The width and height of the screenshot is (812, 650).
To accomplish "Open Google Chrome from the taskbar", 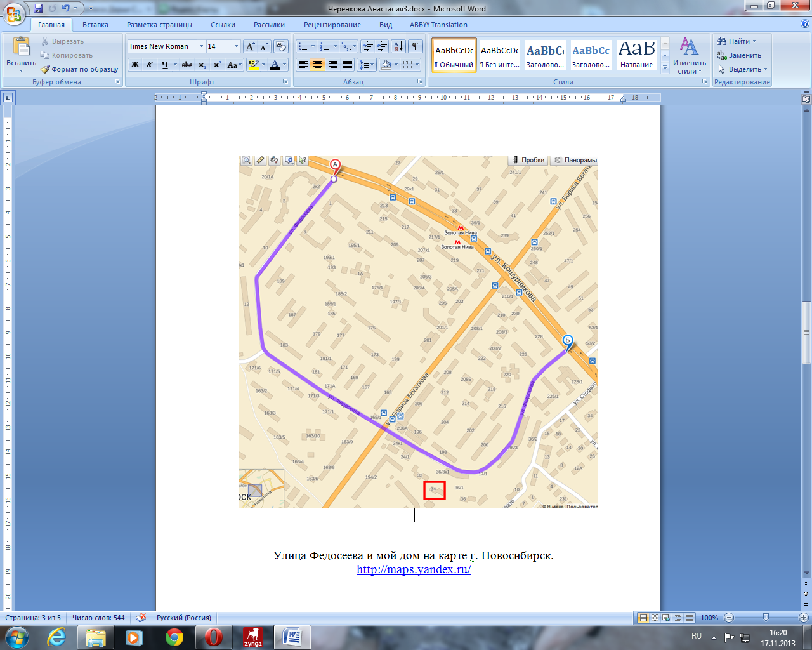I will tap(174, 637).
